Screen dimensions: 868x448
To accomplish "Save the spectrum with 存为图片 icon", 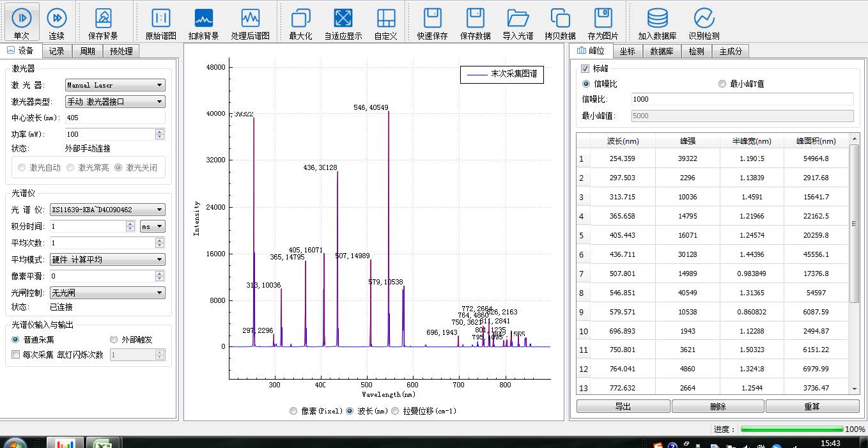I will tap(603, 22).
